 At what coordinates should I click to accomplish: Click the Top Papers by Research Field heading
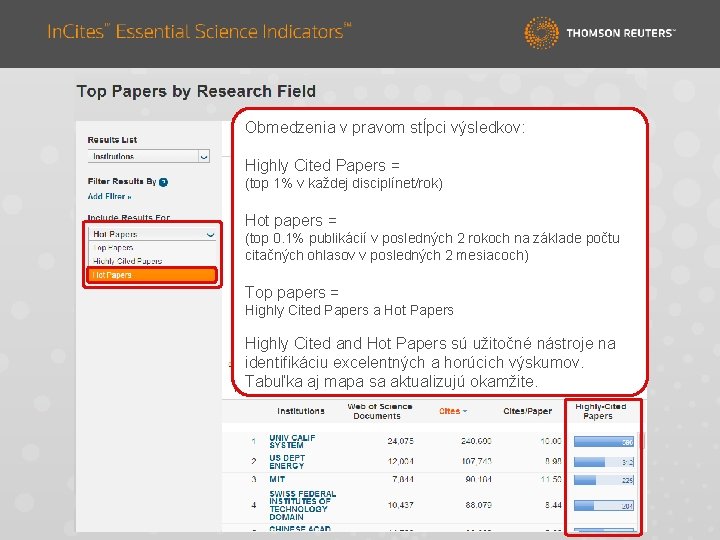(196, 91)
